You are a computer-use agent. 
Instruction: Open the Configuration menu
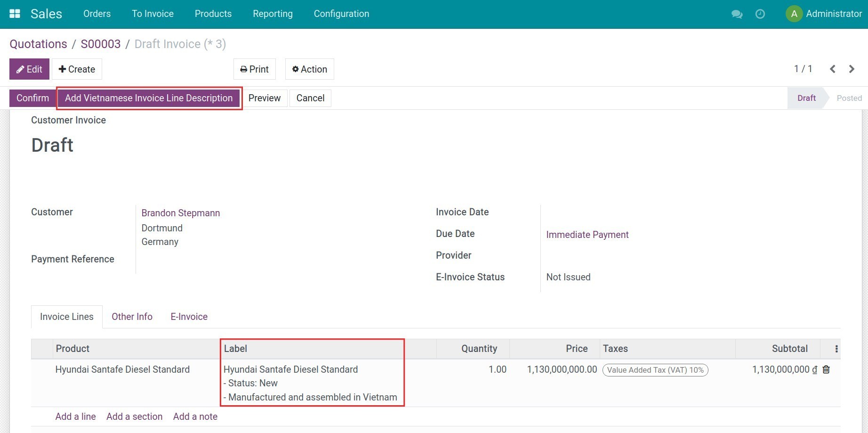341,14
